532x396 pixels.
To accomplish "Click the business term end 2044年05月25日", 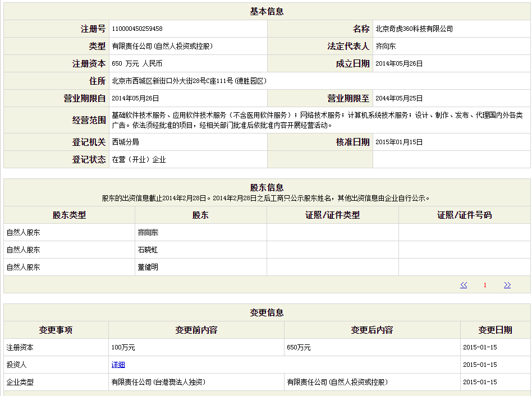I will (x=399, y=98).
